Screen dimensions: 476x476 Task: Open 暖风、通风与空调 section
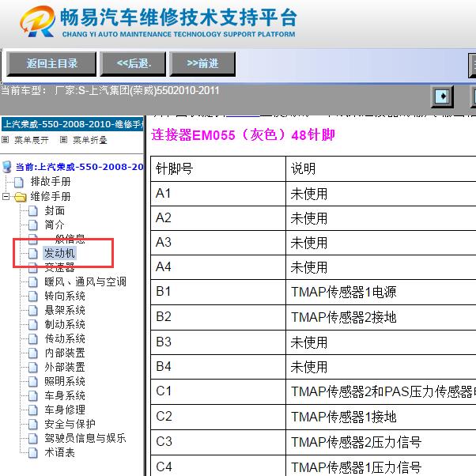click(85, 281)
